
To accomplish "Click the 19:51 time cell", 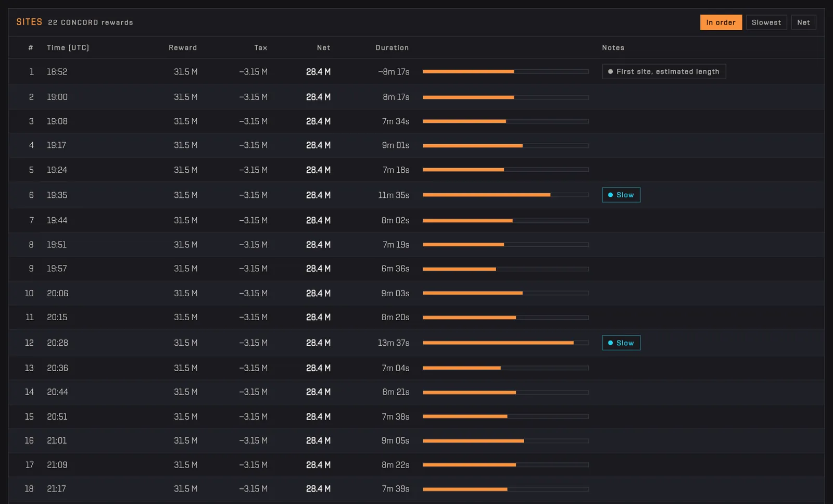I will (57, 245).
